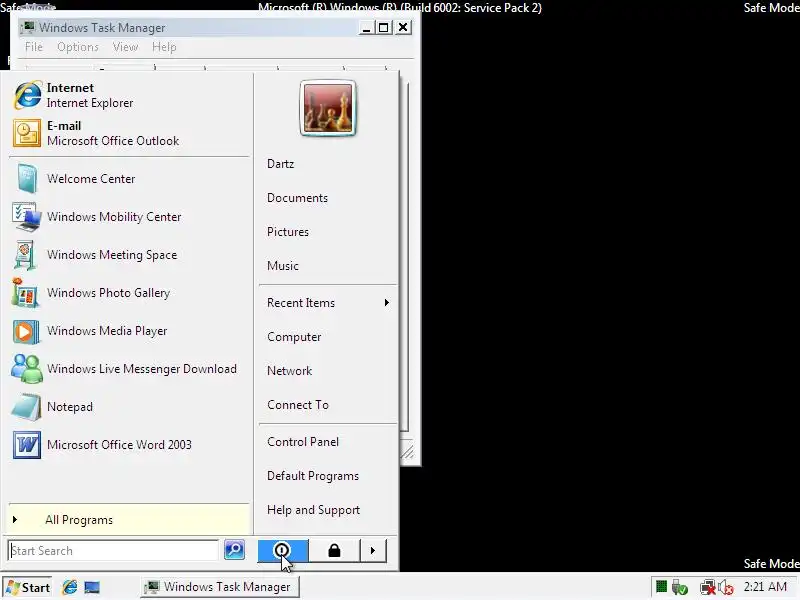800x600 pixels.
Task: Select Windows Task Manager taskbar button
Action: click(x=220, y=587)
